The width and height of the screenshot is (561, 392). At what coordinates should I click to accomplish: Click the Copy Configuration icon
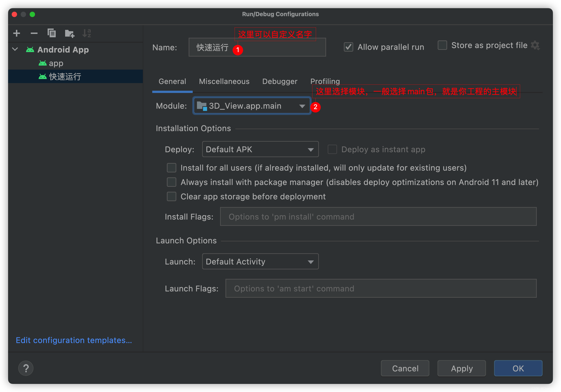(52, 33)
